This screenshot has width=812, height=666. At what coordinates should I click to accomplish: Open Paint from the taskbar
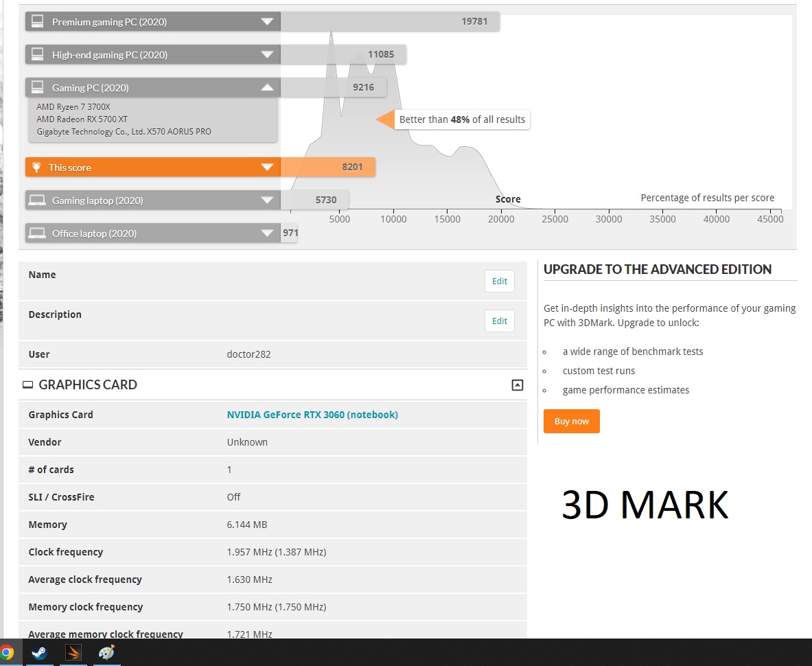click(x=106, y=652)
